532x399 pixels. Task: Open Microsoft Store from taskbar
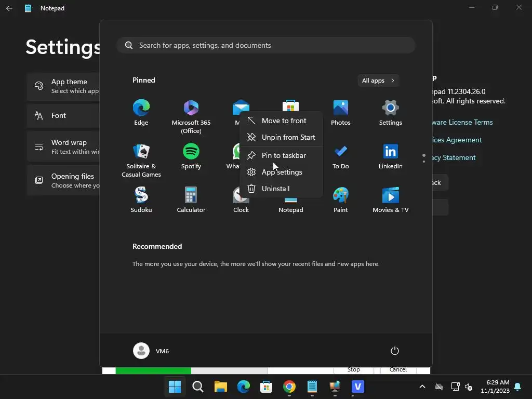pyautogui.click(x=267, y=387)
